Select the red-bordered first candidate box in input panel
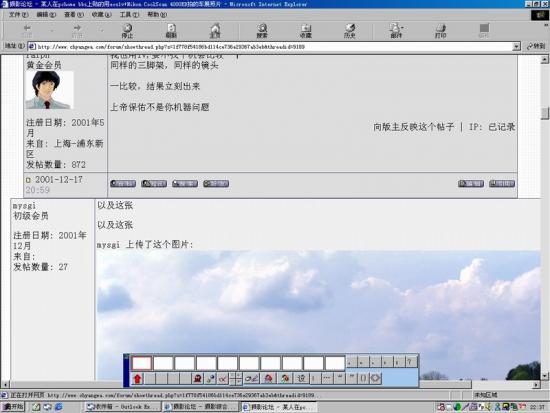This screenshot has width=550, height=413. pyautogui.click(x=142, y=363)
